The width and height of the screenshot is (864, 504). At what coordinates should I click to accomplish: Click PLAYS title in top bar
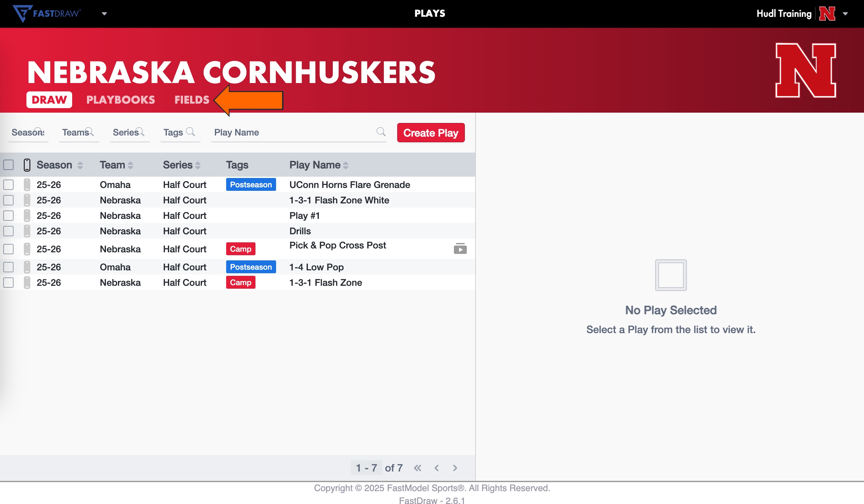pyautogui.click(x=430, y=14)
